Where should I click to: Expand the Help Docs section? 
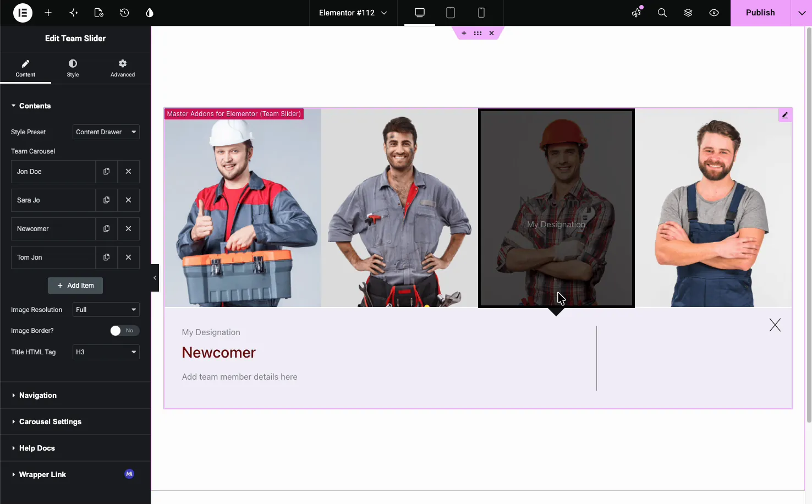click(75, 448)
